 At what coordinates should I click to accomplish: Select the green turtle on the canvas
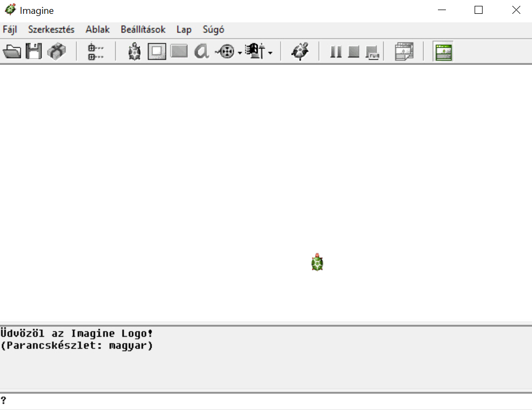(x=317, y=262)
